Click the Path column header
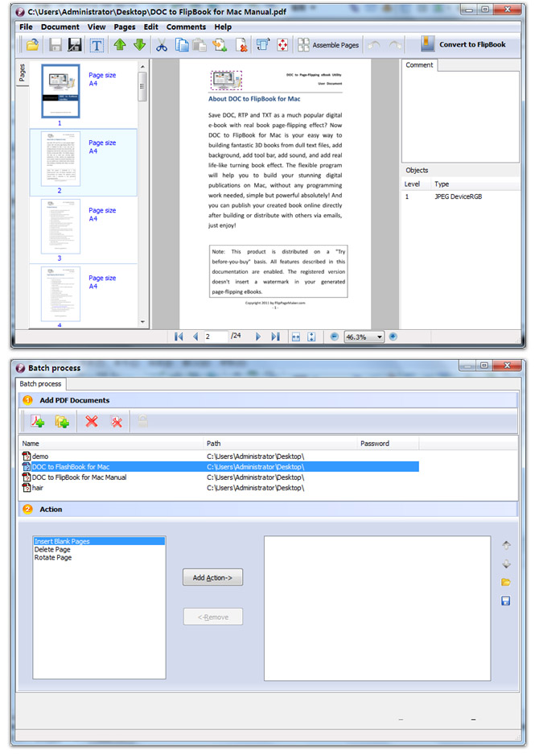This screenshot has height=756, width=539. click(x=280, y=444)
